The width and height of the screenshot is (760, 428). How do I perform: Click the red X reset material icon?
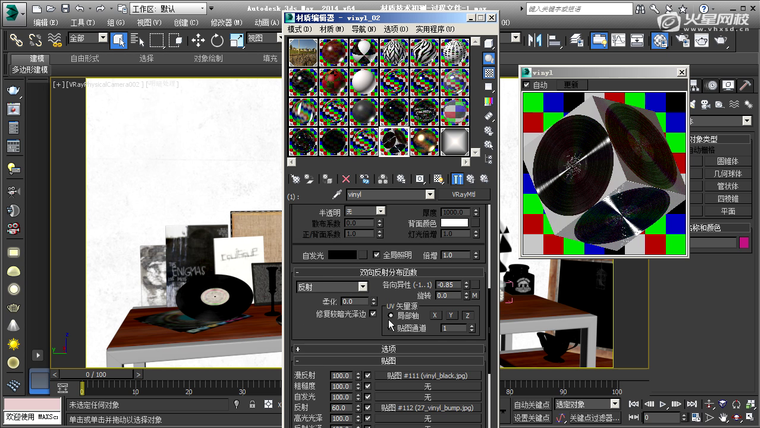click(x=348, y=179)
